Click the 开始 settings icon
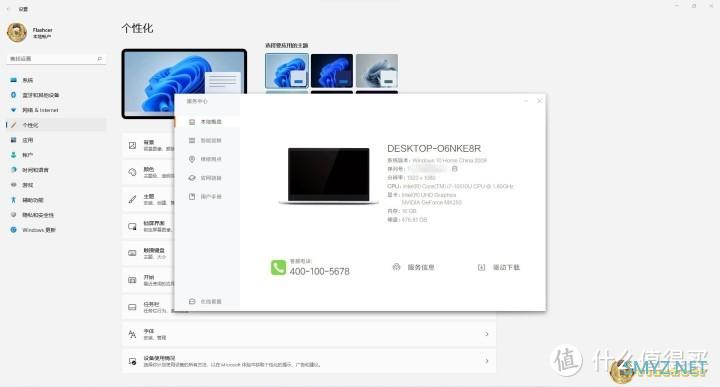The width and height of the screenshot is (720, 387). 132,280
